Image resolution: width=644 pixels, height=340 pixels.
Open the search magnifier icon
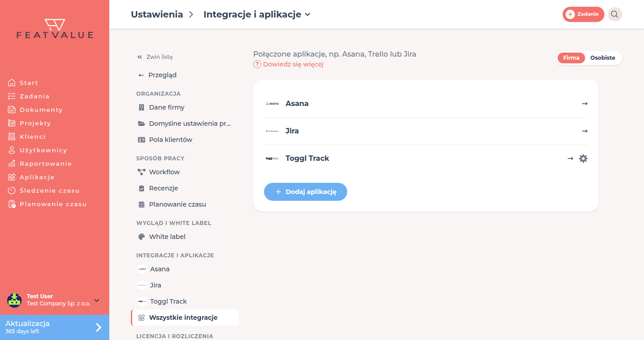point(615,14)
